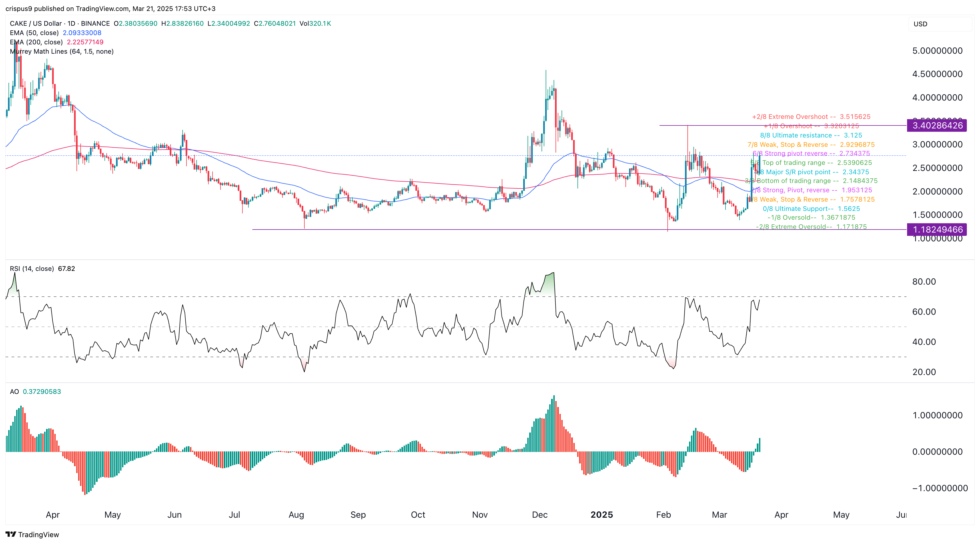Click the 2025 year marker on time axis
This screenshot has height=544, width=980.
(602, 515)
